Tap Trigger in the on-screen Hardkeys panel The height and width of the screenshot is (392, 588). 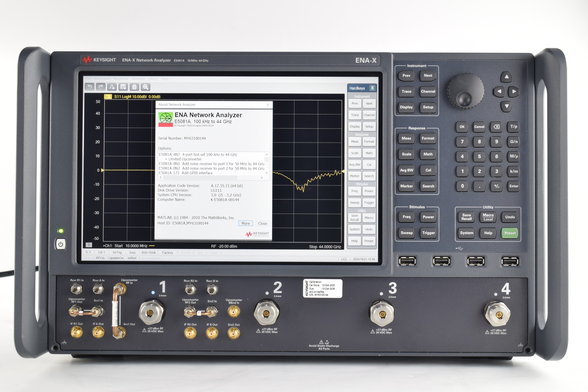coord(369,203)
